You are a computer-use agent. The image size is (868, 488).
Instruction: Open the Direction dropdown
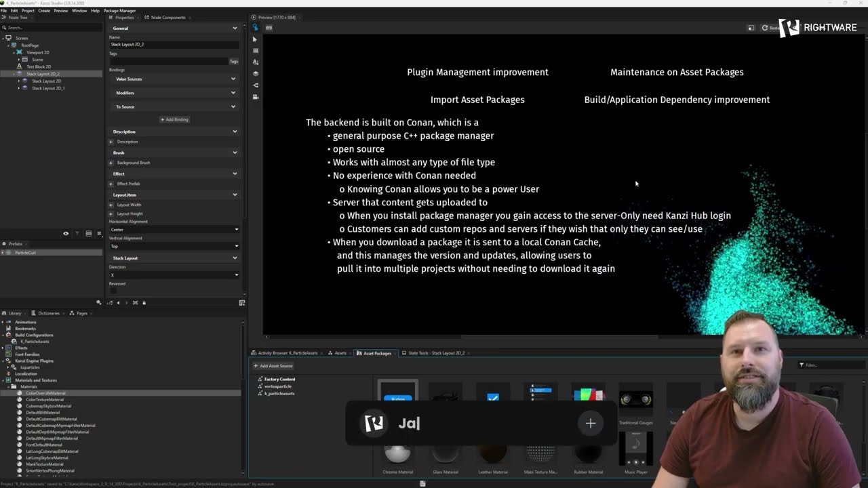click(x=174, y=274)
